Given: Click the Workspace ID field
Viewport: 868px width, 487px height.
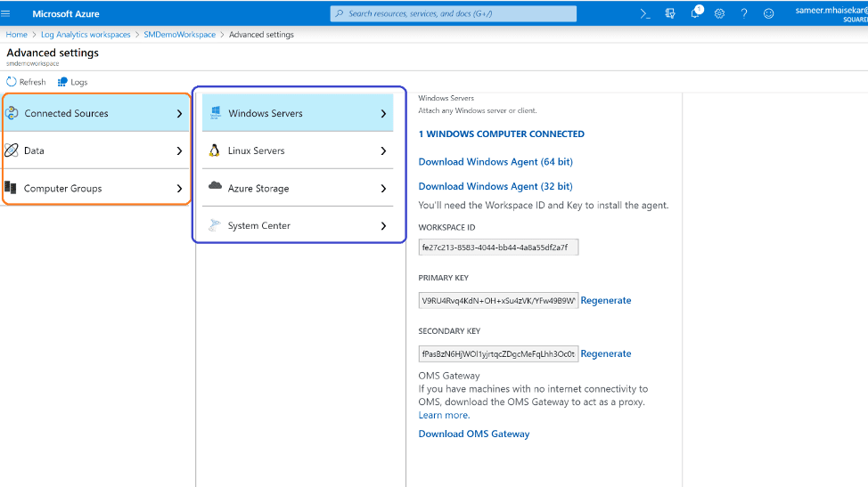Looking at the screenshot, I should [x=498, y=247].
